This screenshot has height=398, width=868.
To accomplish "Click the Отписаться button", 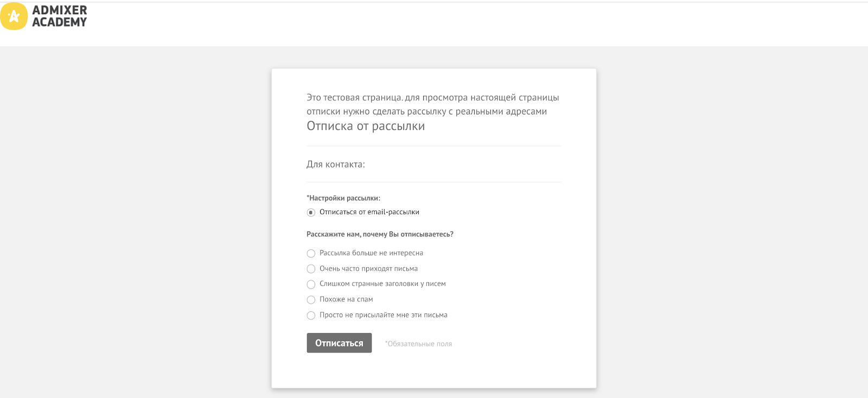I will click(339, 343).
